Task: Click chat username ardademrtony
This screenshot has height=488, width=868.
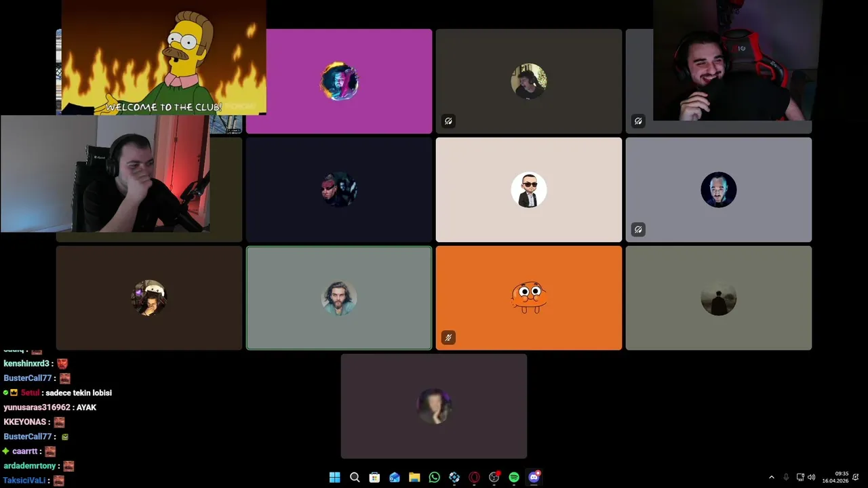Action: click(x=30, y=466)
